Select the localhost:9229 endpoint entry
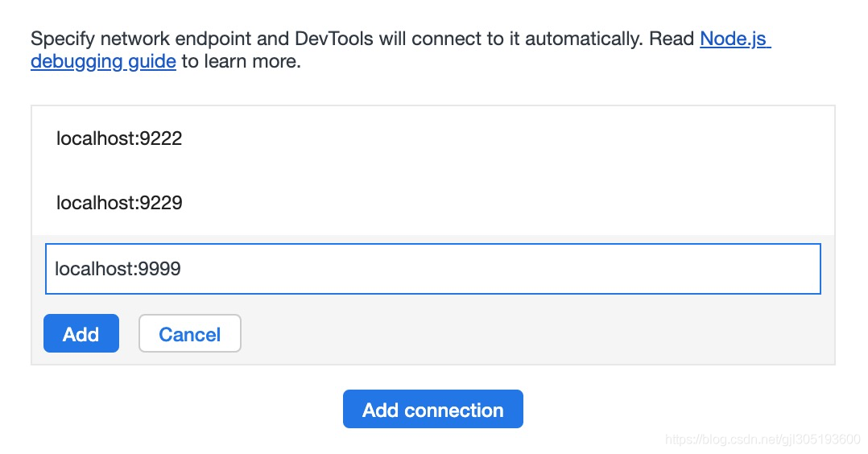Image resolution: width=868 pixels, height=454 pixels. pos(119,203)
